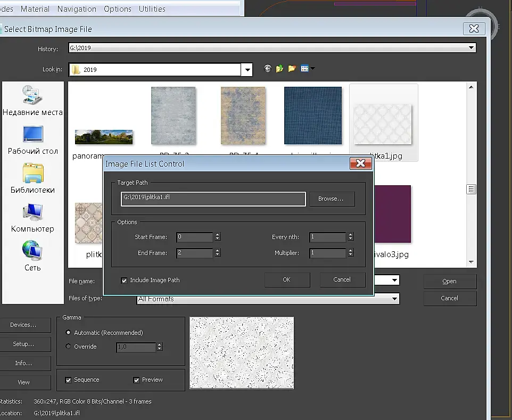Create a new folder

[292, 69]
